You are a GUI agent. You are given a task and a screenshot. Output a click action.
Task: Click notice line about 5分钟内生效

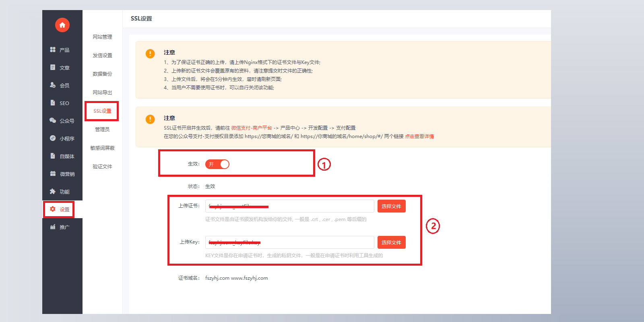click(223, 79)
